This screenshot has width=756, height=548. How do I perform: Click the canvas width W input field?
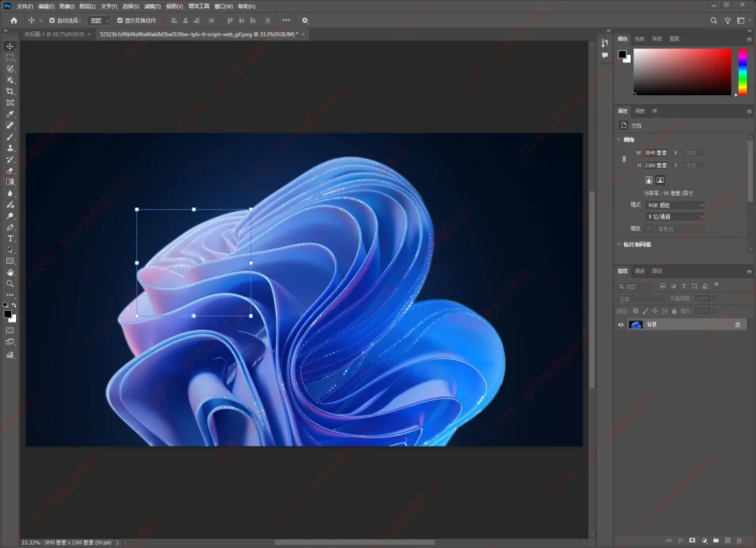click(656, 153)
